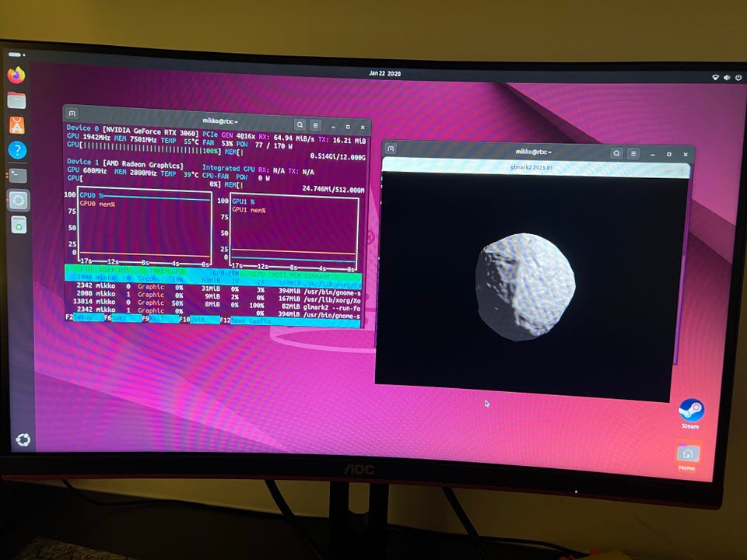
Task: Click the Activities pill in the top bar
Action: 16,54
